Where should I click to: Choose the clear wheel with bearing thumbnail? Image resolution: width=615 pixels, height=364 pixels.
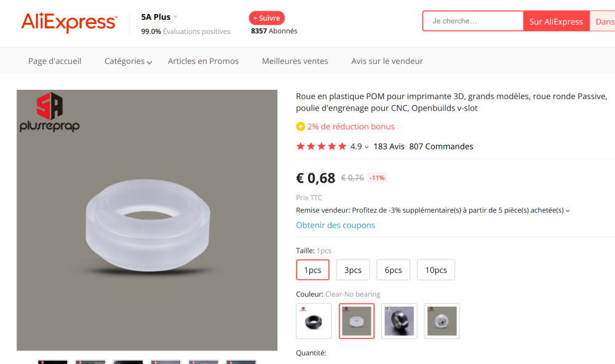point(442,321)
